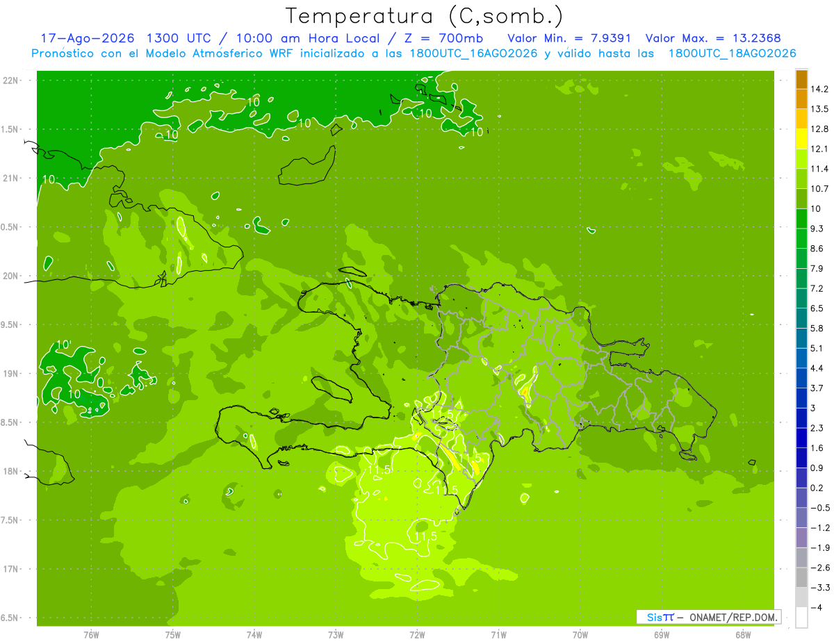
Task: Click the '22N' latitude axis label
Action: [x=11, y=81]
